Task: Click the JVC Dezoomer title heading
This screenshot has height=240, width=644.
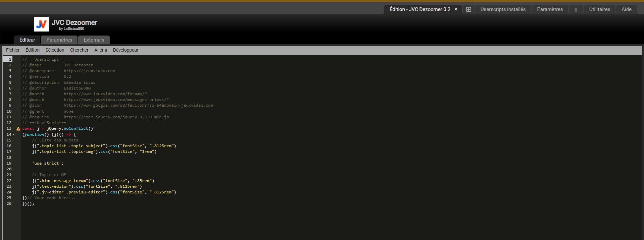Action: pyautogui.click(x=74, y=22)
